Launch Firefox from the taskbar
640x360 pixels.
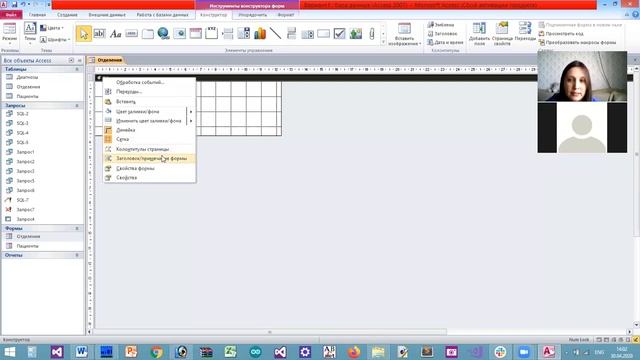click(354, 352)
